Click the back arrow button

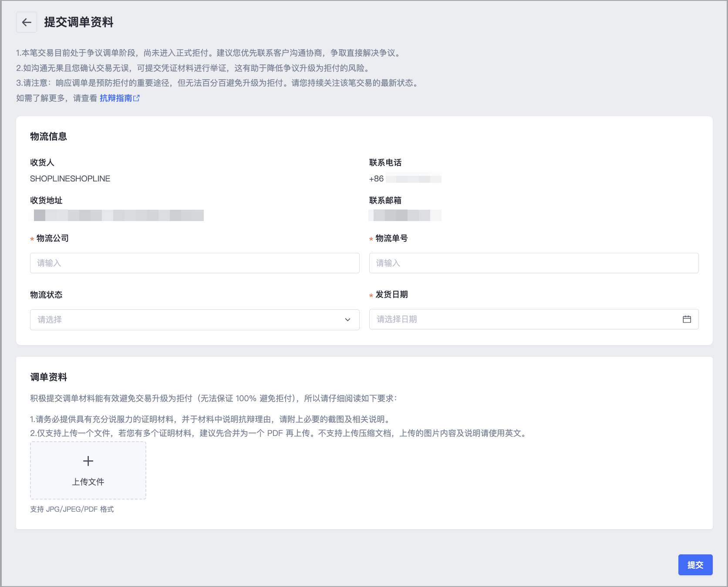27,22
